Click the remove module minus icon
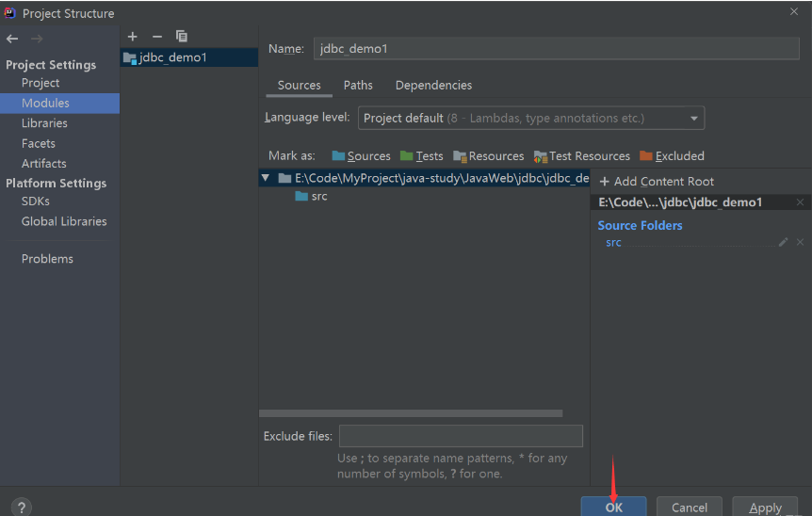This screenshot has height=516, width=812. (157, 37)
